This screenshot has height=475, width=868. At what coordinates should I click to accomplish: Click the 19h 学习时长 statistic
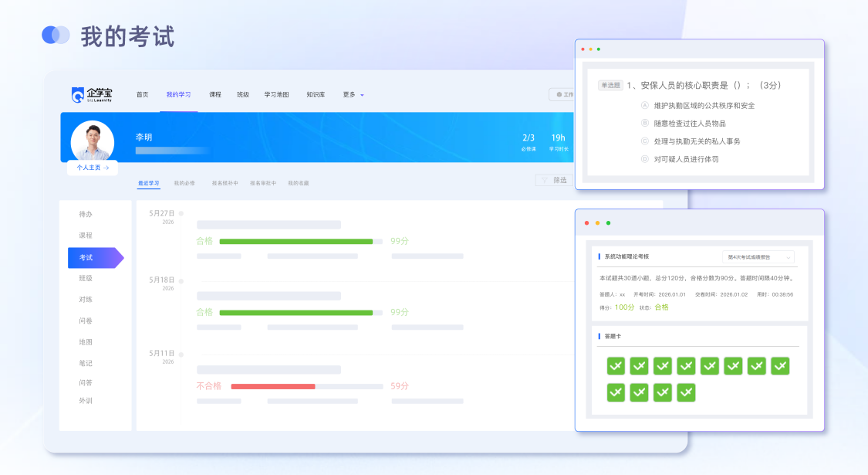[x=558, y=142]
